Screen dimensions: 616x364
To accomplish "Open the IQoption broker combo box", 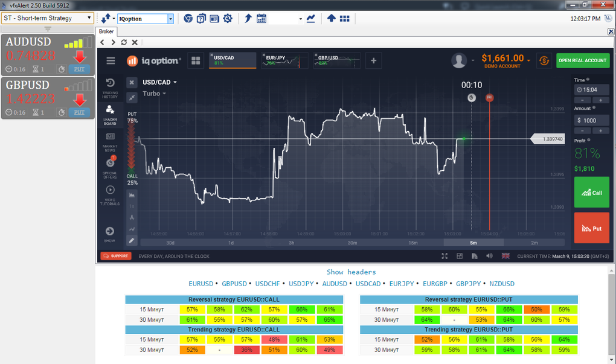I will click(x=146, y=19).
